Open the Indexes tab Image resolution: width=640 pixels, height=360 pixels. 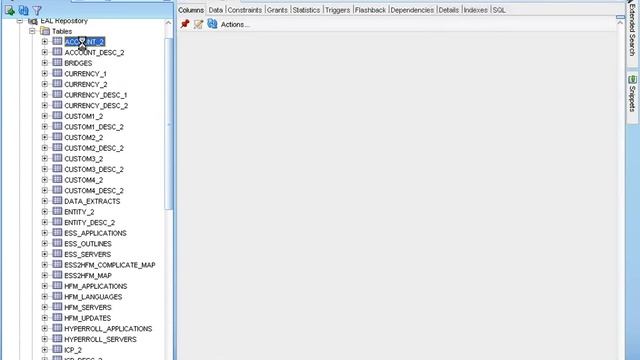click(x=476, y=10)
